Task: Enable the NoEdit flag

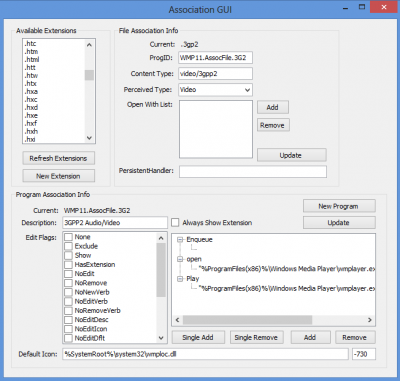Action: [x=68, y=274]
